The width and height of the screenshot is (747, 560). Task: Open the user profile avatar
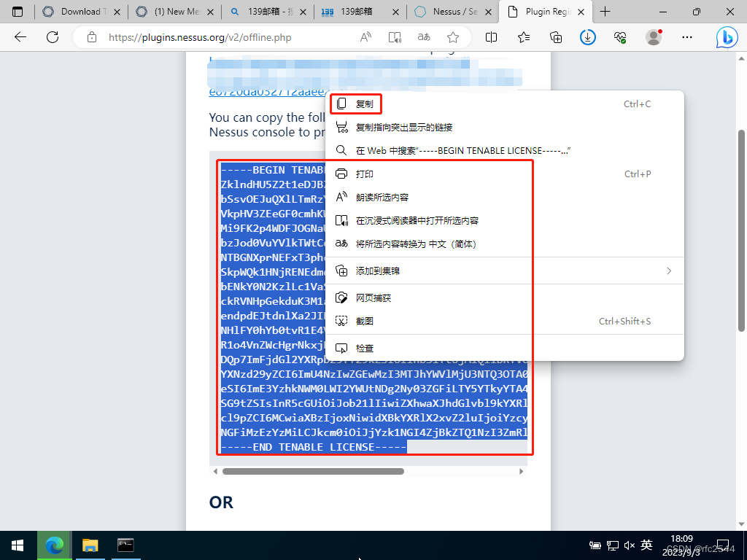(x=654, y=37)
